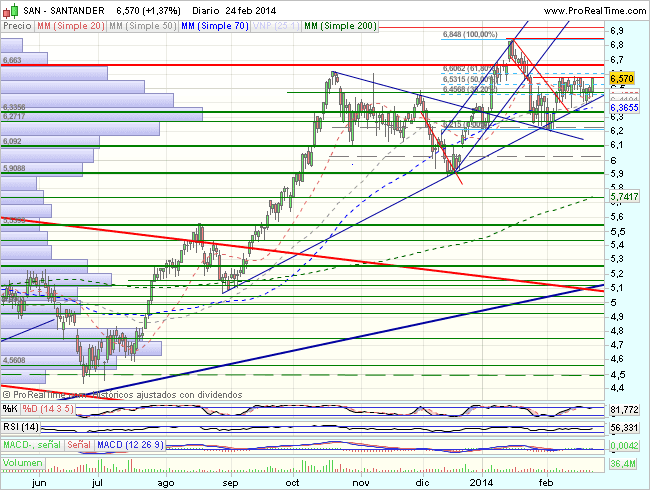This screenshot has width=650, height=490.
Task: Click the %K stochastic label
Action: (10, 409)
